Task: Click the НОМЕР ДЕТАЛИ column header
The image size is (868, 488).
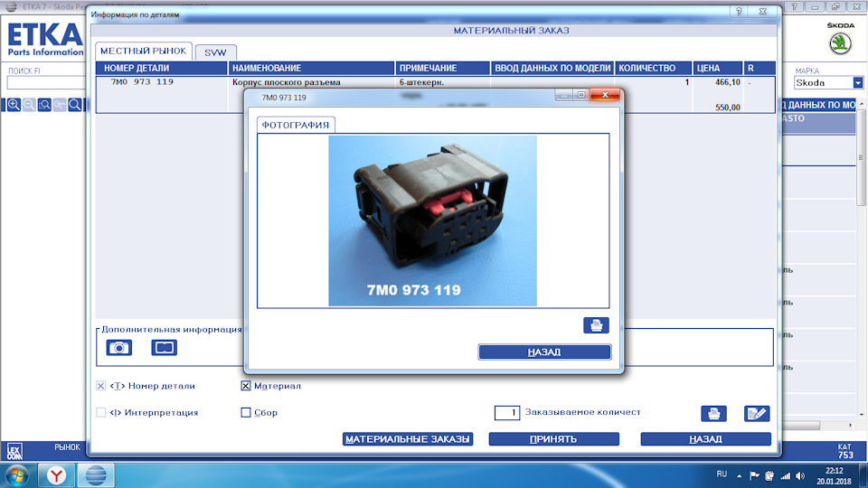Action: point(162,68)
